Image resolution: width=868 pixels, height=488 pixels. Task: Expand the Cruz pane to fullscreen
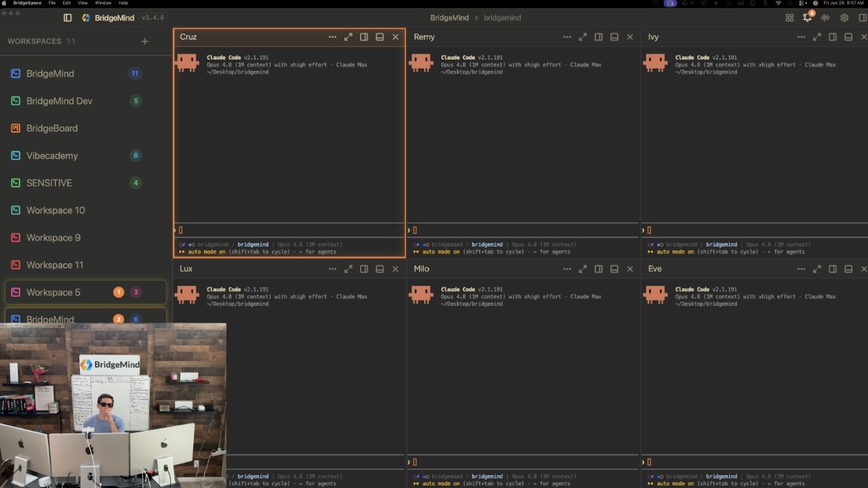point(348,37)
